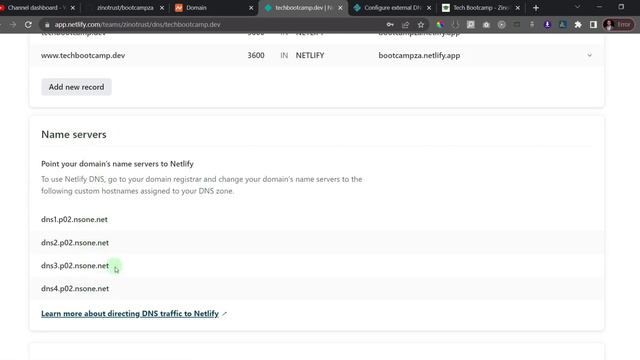Screen dimensions: 640x360
Task: Click the address bar URL
Action: tap(138, 24)
